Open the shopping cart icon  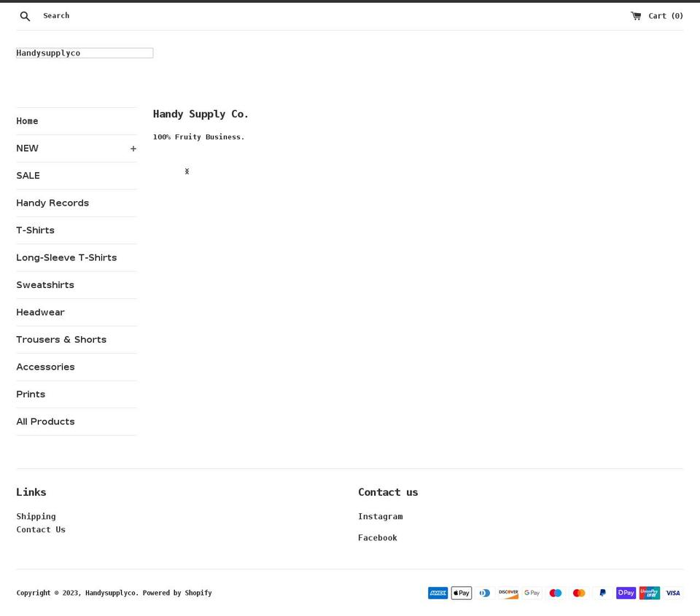coord(636,15)
